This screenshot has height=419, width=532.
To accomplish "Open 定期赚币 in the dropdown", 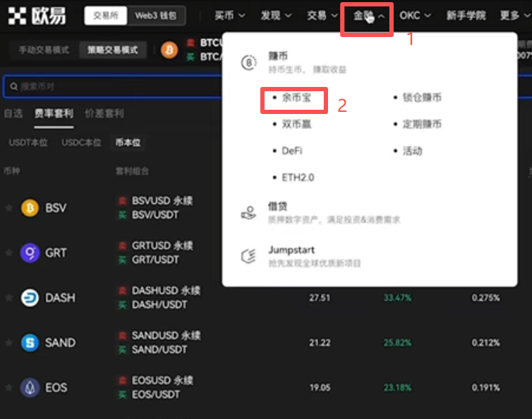I will (421, 124).
